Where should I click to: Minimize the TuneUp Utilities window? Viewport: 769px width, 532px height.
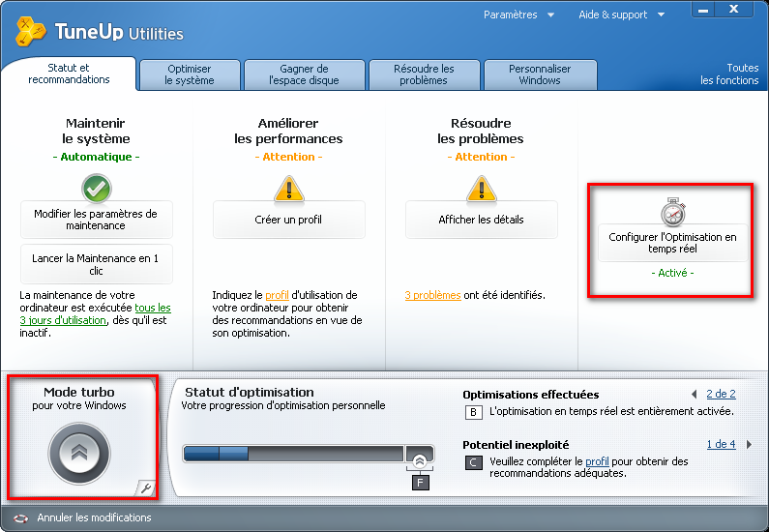coord(703,10)
